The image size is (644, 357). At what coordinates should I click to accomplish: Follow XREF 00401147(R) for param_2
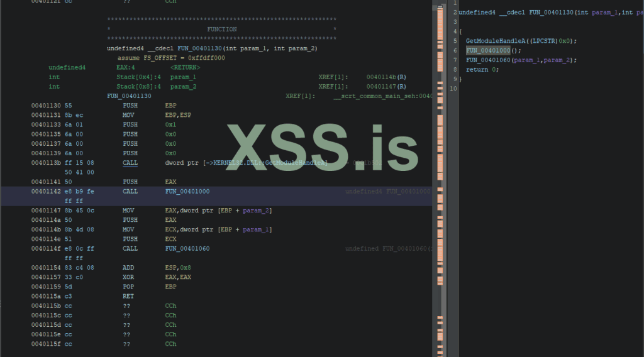(x=386, y=87)
